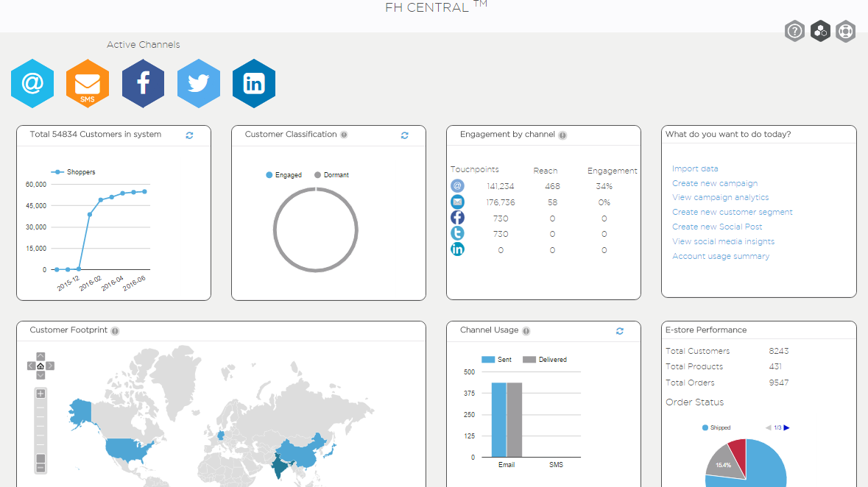
Task: Show info for Channel Usage
Action: tap(526, 331)
